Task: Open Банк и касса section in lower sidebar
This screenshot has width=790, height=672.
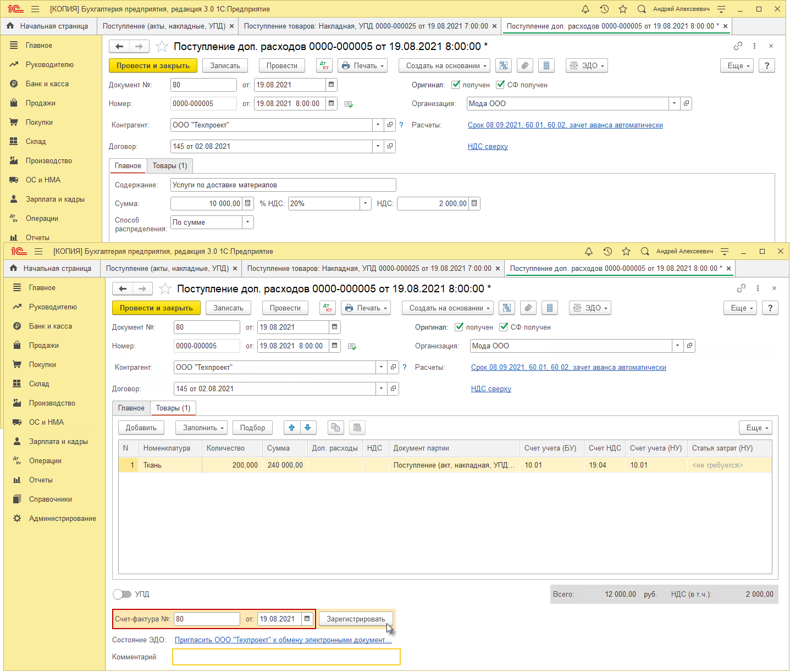Action: [x=51, y=326]
